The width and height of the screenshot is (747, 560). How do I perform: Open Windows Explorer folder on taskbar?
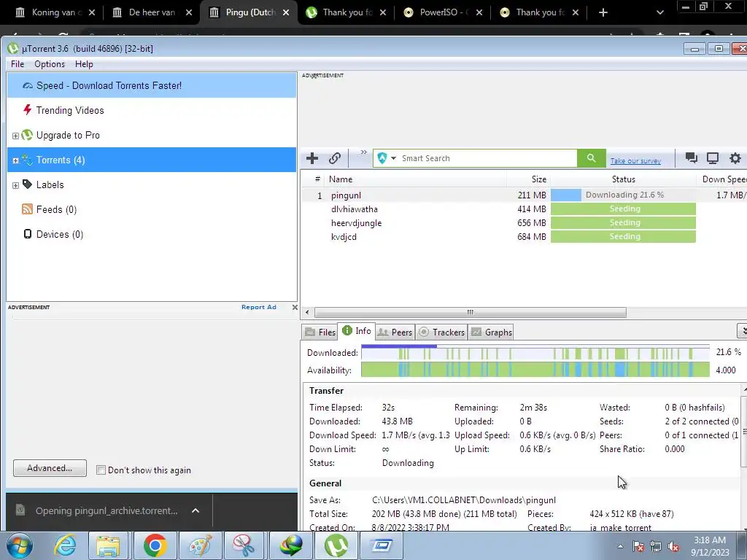click(108, 545)
